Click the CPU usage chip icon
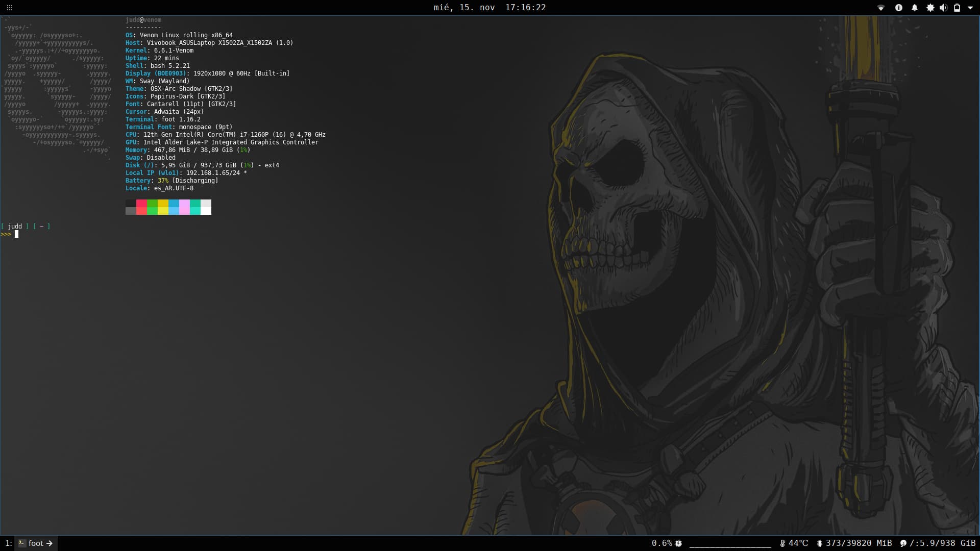This screenshot has width=980, height=551. pyautogui.click(x=678, y=543)
